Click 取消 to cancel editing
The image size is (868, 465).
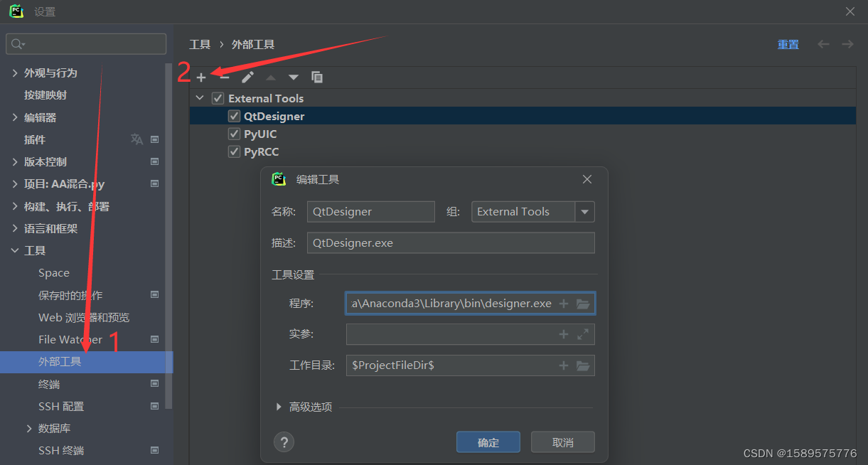[563, 442]
